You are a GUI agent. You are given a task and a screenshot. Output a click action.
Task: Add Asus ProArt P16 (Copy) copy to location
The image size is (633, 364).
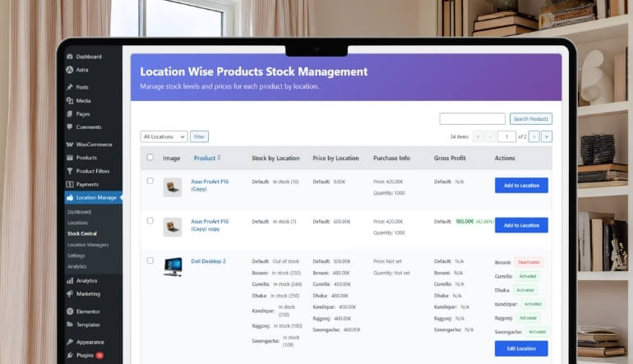(521, 225)
